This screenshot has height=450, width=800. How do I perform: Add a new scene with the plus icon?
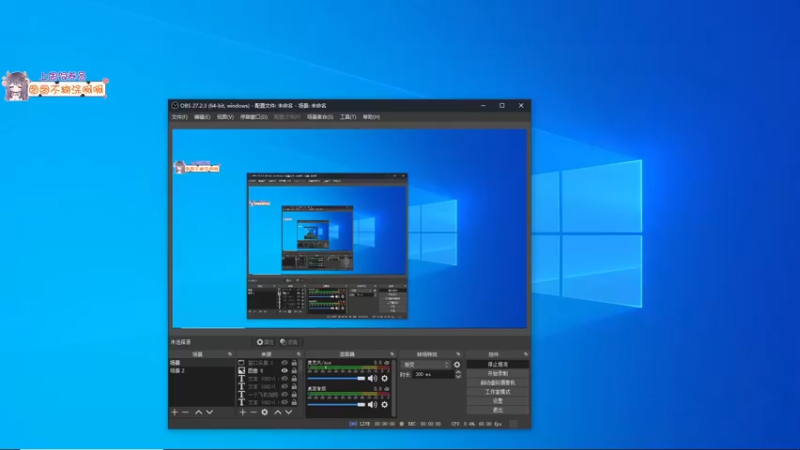coord(174,412)
